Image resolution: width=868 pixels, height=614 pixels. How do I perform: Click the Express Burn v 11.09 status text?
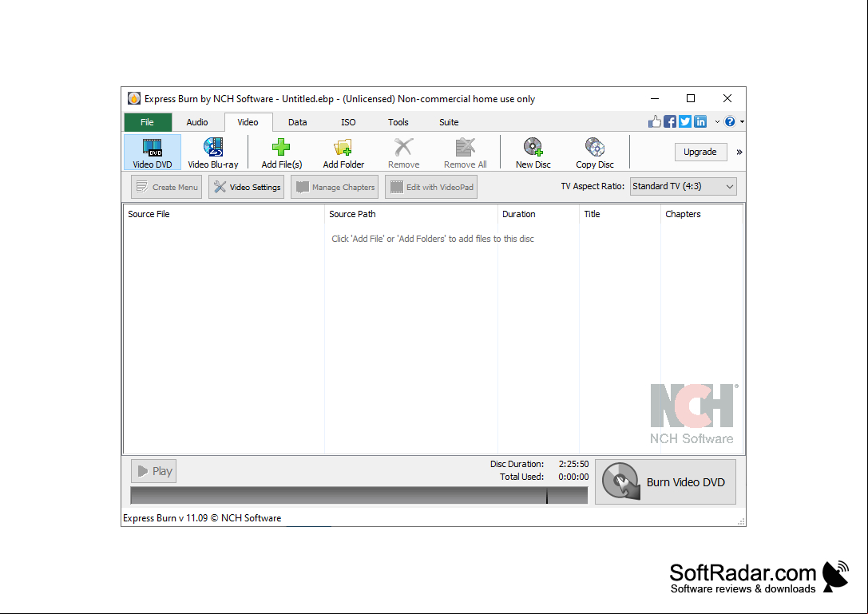coord(202,518)
